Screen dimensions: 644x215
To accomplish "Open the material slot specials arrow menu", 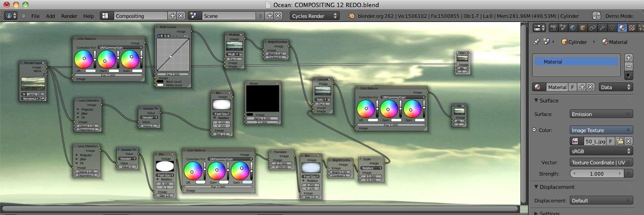I will [629, 76].
